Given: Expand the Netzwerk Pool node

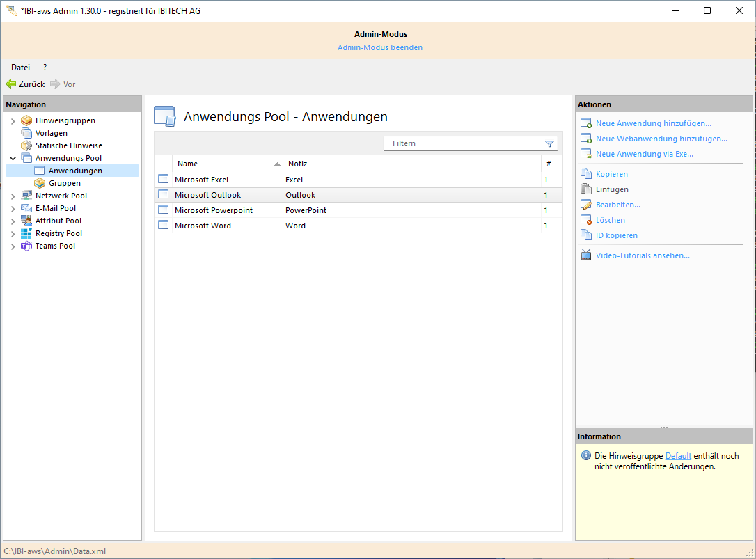Looking at the screenshot, I should tap(13, 196).
